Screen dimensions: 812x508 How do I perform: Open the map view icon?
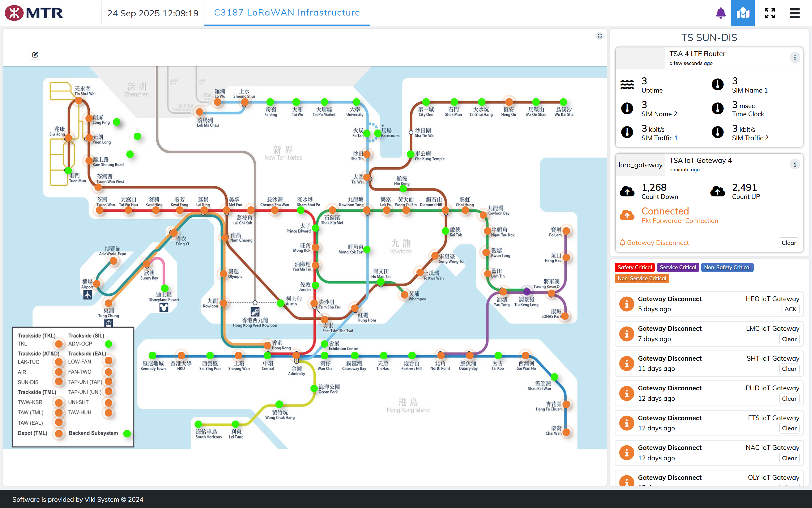pyautogui.click(x=743, y=13)
